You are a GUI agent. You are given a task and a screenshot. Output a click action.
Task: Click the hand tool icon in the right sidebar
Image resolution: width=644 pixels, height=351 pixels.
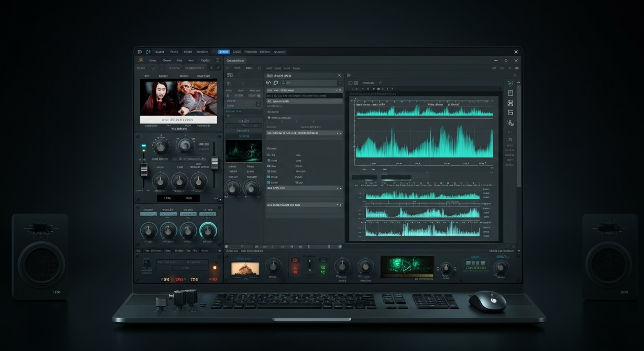(x=510, y=122)
